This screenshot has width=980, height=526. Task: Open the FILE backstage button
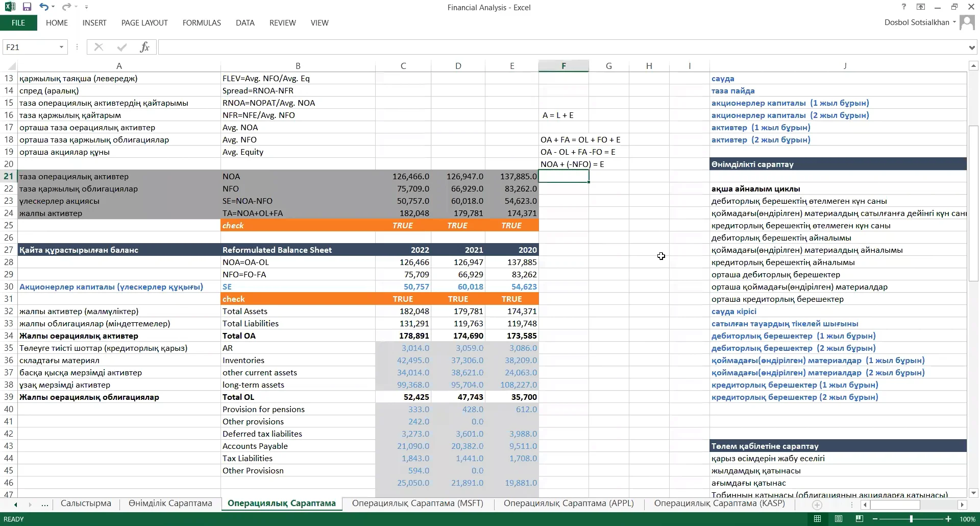coord(18,23)
